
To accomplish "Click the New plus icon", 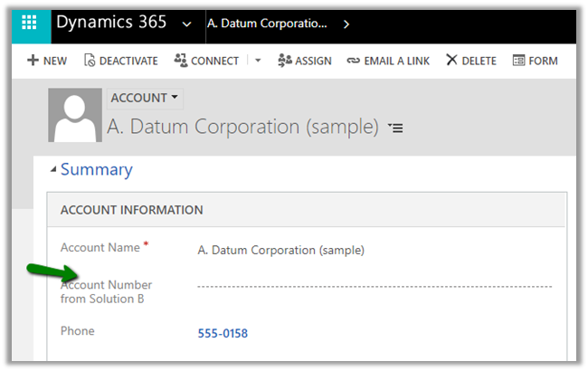I will coord(33,61).
